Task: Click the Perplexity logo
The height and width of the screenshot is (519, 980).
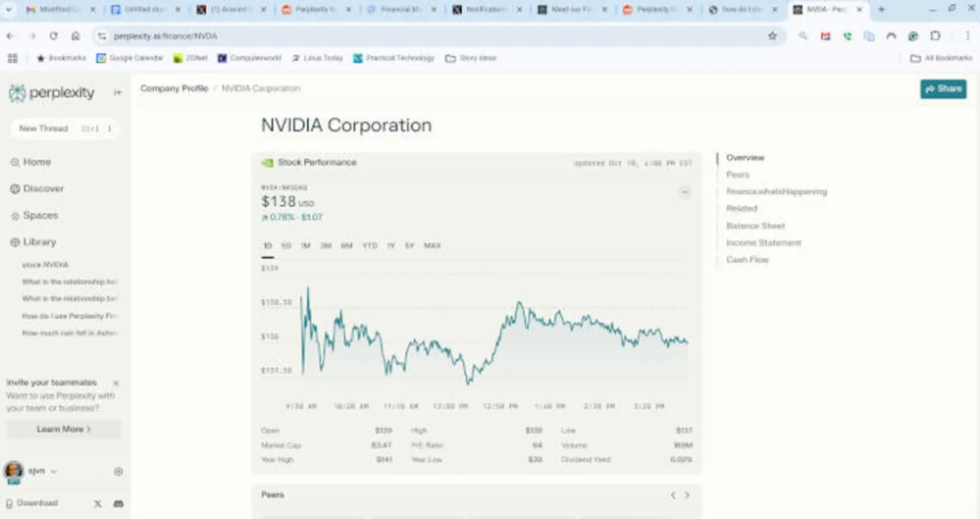Action: pyautogui.click(x=52, y=93)
